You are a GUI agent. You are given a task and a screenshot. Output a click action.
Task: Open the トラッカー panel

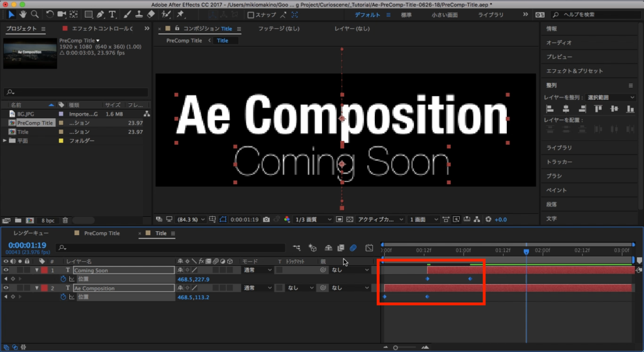(x=559, y=162)
